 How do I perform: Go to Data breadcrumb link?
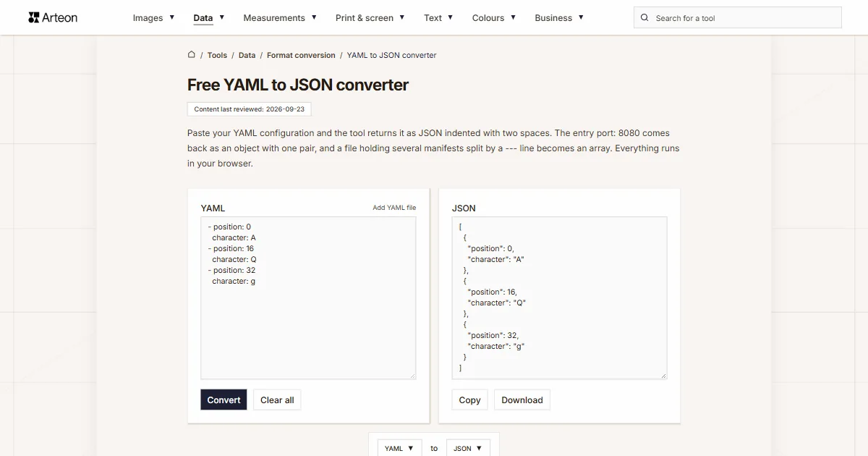[x=247, y=55]
